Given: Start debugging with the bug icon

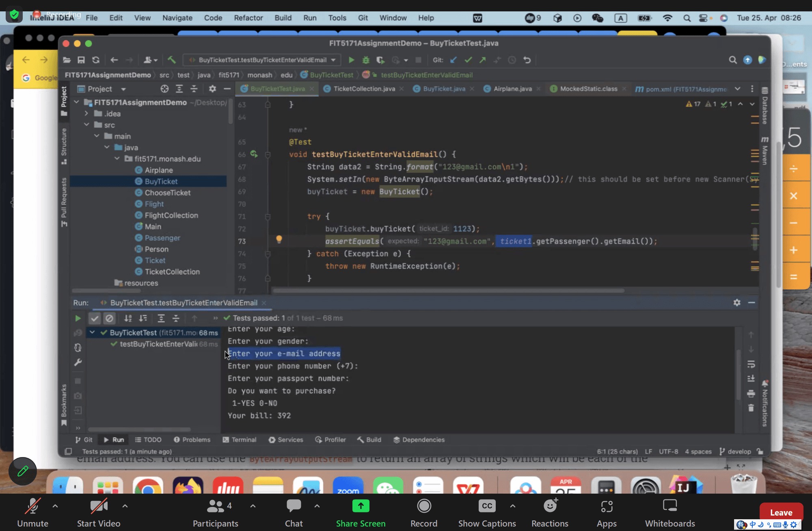Looking at the screenshot, I should (x=365, y=60).
